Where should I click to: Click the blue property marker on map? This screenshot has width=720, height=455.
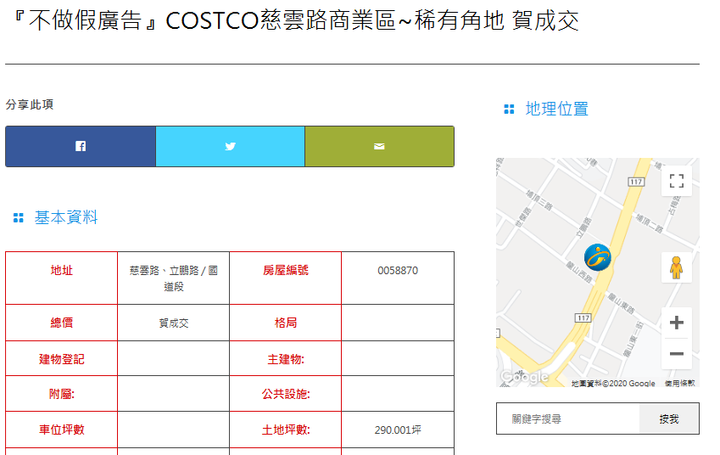pyautogui.click(x=597, y=257)
